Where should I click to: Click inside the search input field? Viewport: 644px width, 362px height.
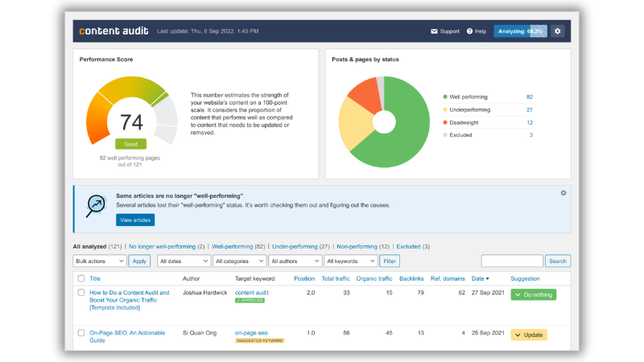512,261
